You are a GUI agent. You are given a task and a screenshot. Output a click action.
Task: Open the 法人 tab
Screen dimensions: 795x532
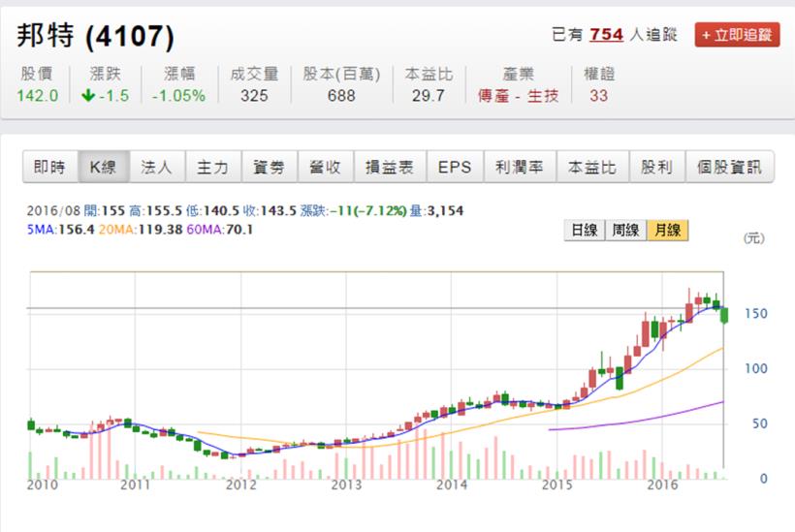tap(156, 167)
